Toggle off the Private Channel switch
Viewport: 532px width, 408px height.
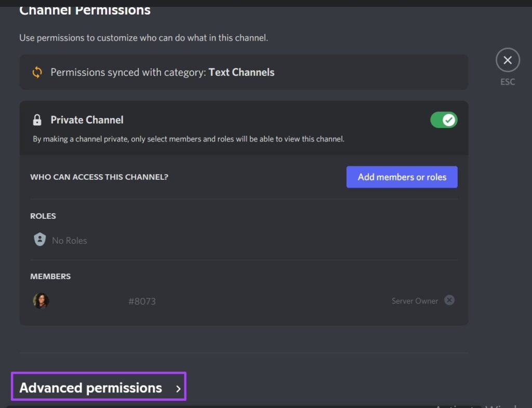click(443, 120)
